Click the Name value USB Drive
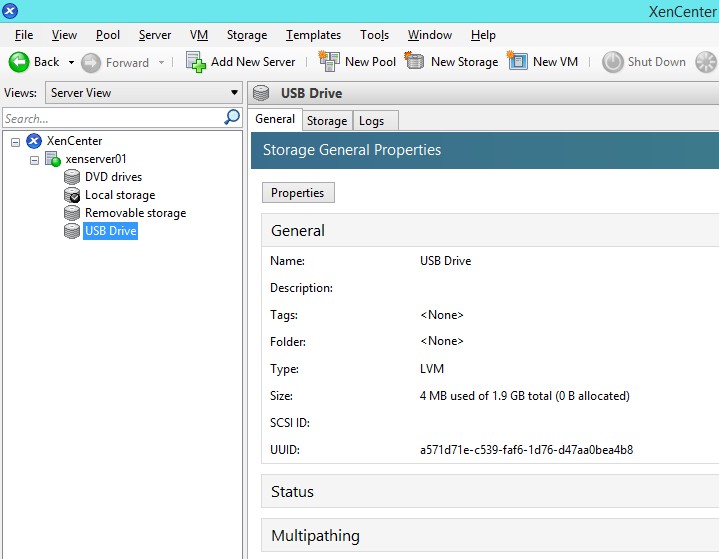 click(445, 261)
